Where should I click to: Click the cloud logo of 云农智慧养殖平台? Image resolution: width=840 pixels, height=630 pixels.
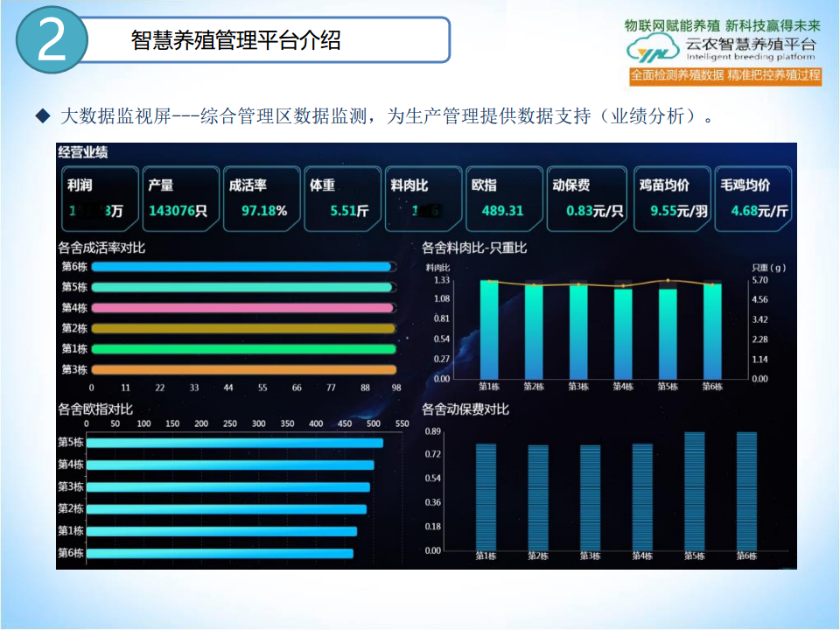[x=654, y=49]
